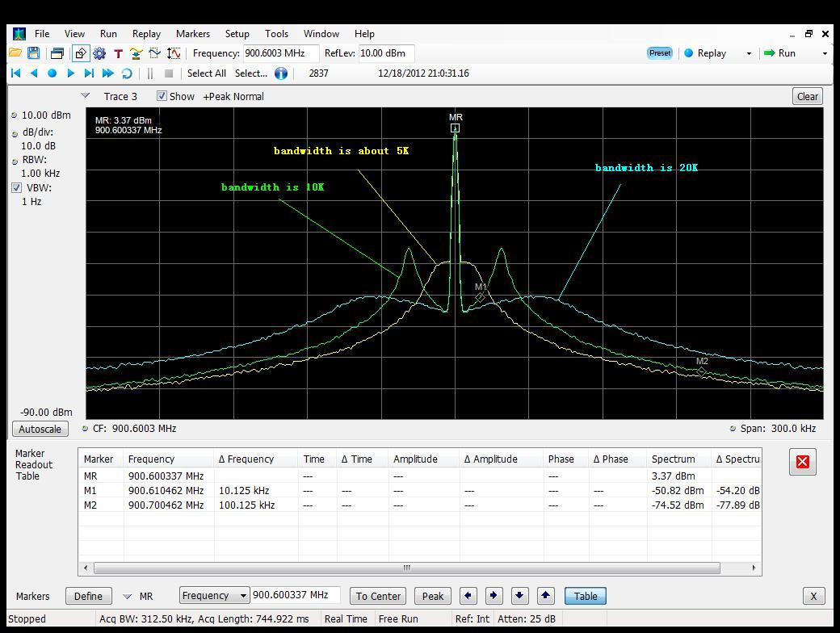The image size is (840, 633).
Task: Open the Settings gear icon in toolbar
Action: coord(99,53)
